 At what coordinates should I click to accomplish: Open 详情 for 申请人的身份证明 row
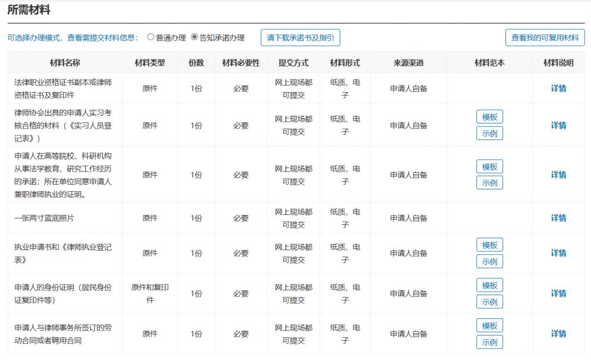(559, 293)
